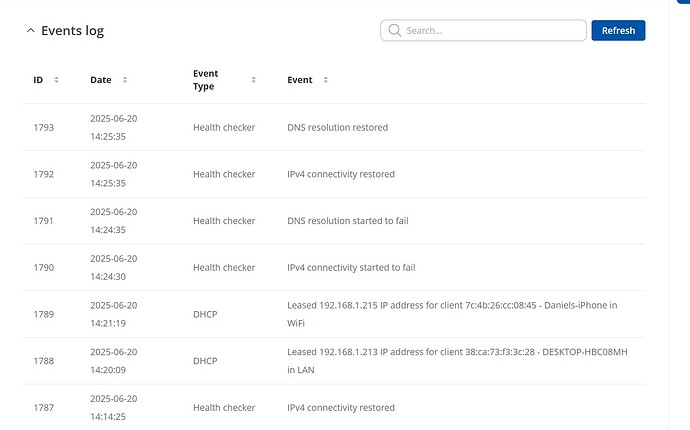Click Health checker type in row 1793
The width and height of the screenshot is (690, 430).
(224, 127)
